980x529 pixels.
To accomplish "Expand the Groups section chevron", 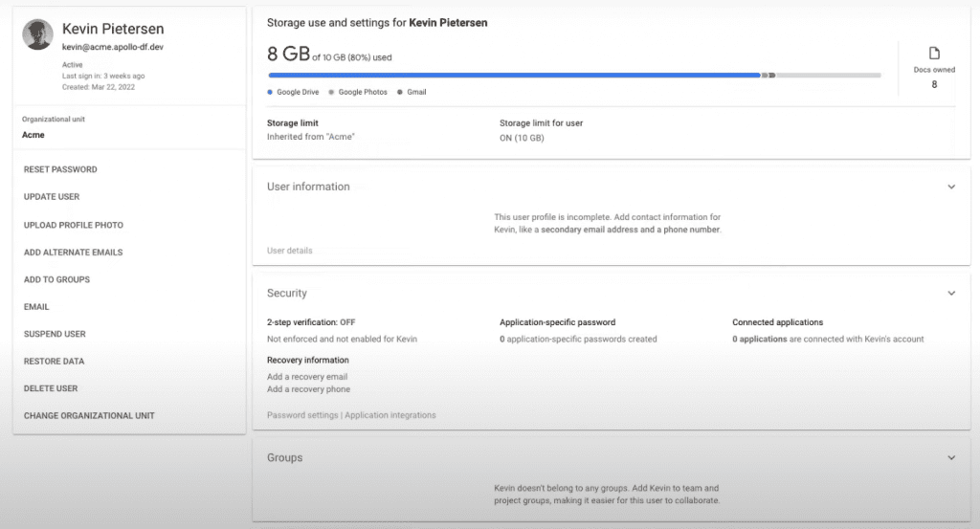I will (950, 458).
